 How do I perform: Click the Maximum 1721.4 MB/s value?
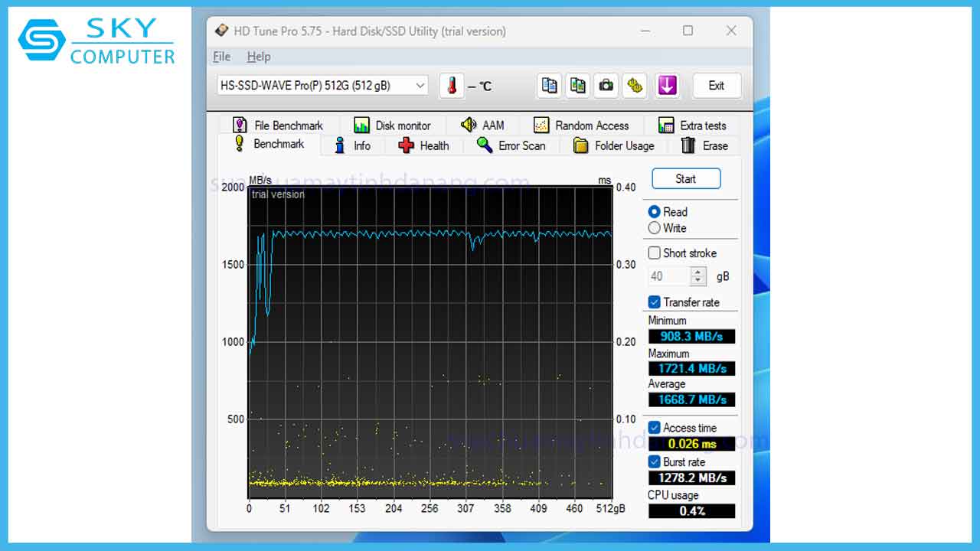click(x=691, y=369)
